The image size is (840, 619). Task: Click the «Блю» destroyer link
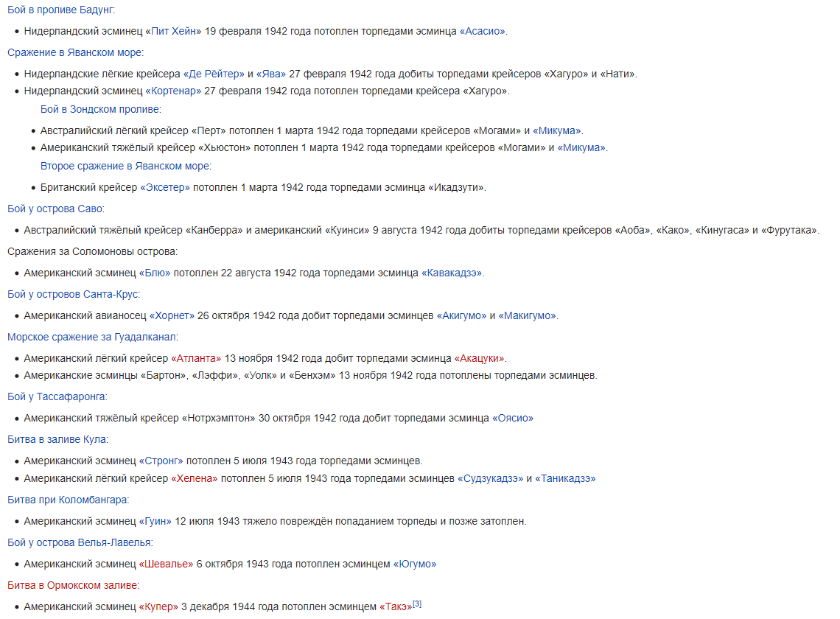pos(155,273)
